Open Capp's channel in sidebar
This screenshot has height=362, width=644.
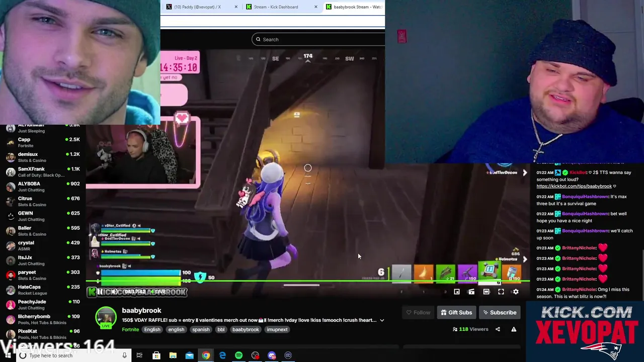click(x=43, y=142)
